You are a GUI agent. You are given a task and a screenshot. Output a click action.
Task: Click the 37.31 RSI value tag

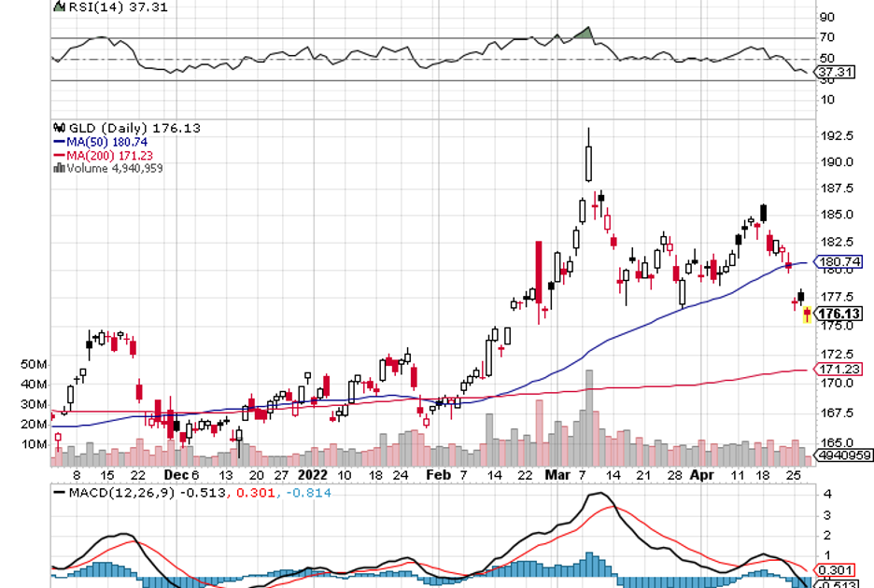click(831, 72)
